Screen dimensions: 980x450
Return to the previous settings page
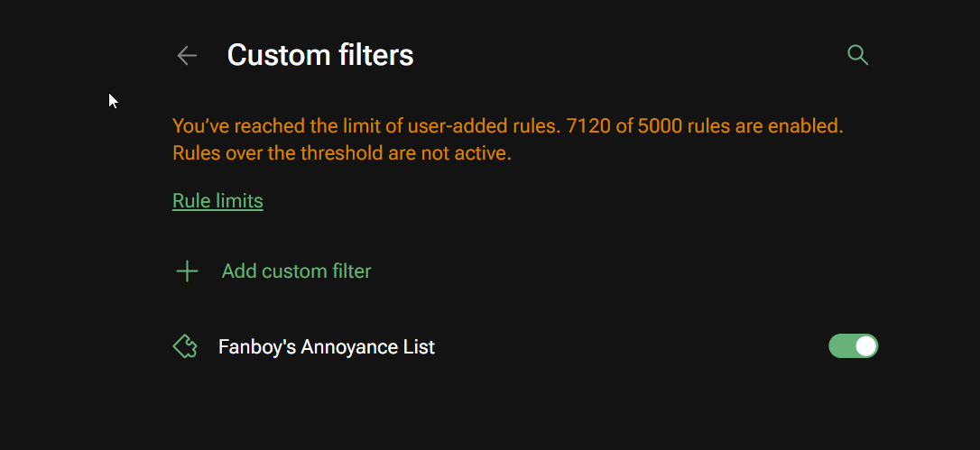(187, 56)
